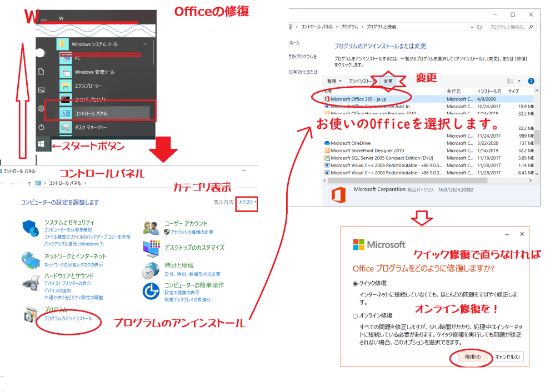
Task: Click the Help question mark icon
Action: click(531, 82)
